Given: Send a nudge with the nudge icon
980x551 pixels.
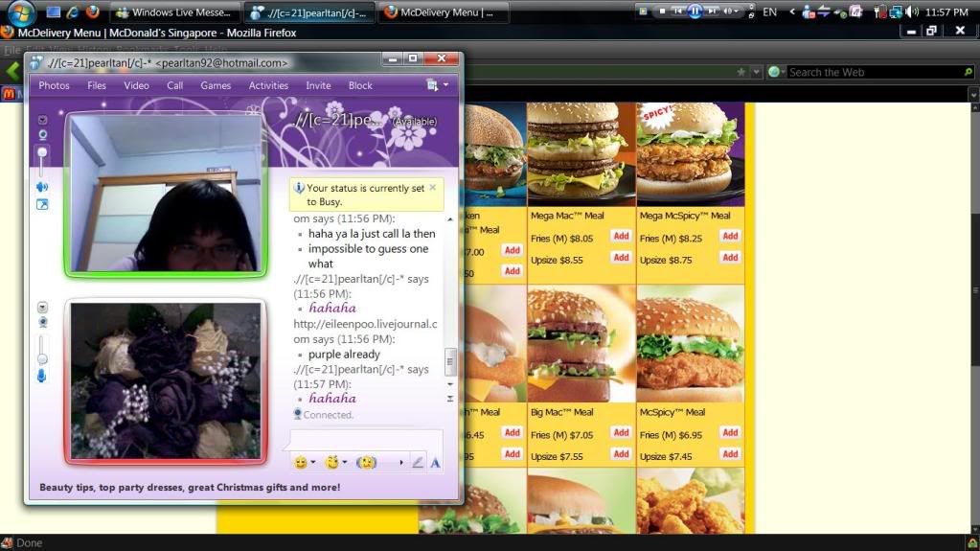Looking at the screenshot, I should click(366, 462).
